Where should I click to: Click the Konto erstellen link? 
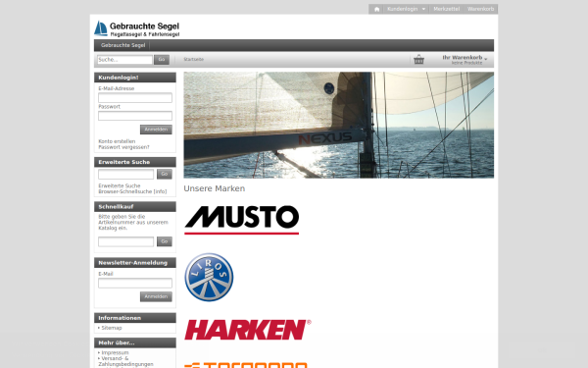coord(117,141)
